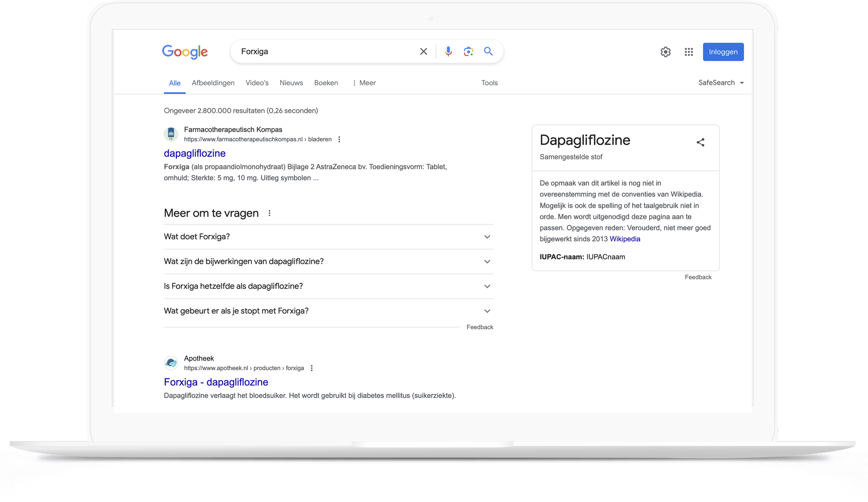Open the Google apps grid icon
868x502 pixels.
coord(689,52)
